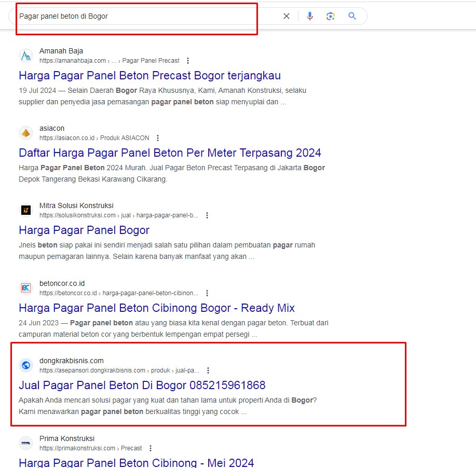Viewport: 476px width, 468px height.
Task: Click the magnifying glass search button
Action: 352,16
